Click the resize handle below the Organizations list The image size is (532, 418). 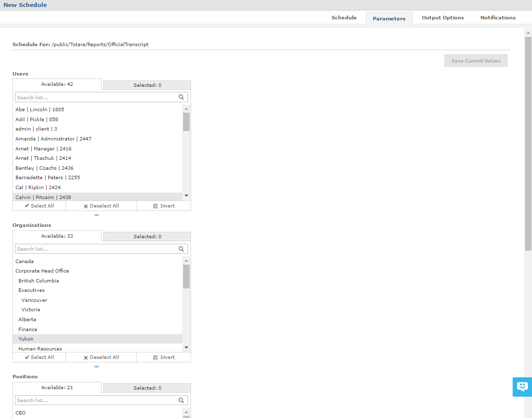pos(97,367)
